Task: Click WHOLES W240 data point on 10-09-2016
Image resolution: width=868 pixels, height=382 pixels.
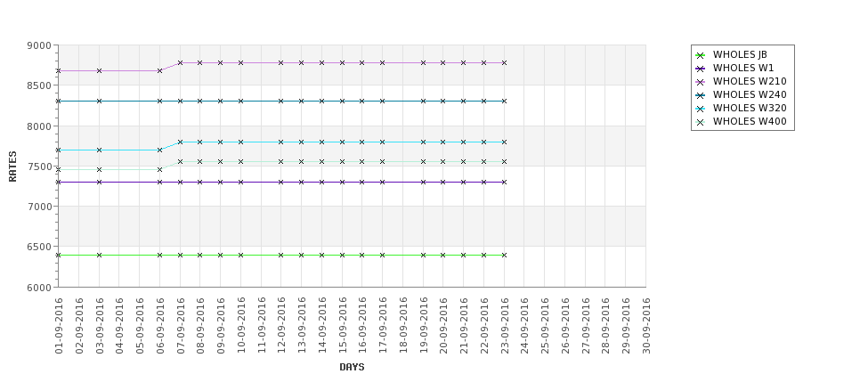Action: (x=240, y=102)
